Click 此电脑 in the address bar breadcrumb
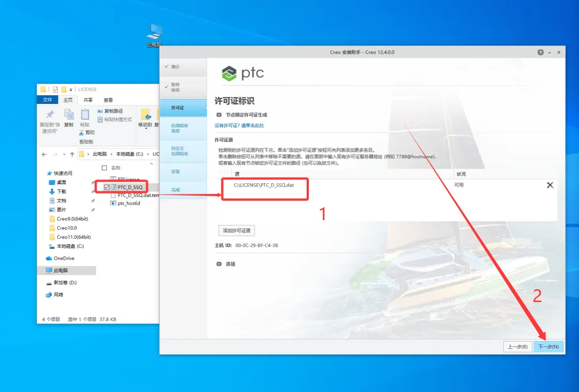Screen dimensions: 579x392 pyautogui.click(x=100, y=154)
